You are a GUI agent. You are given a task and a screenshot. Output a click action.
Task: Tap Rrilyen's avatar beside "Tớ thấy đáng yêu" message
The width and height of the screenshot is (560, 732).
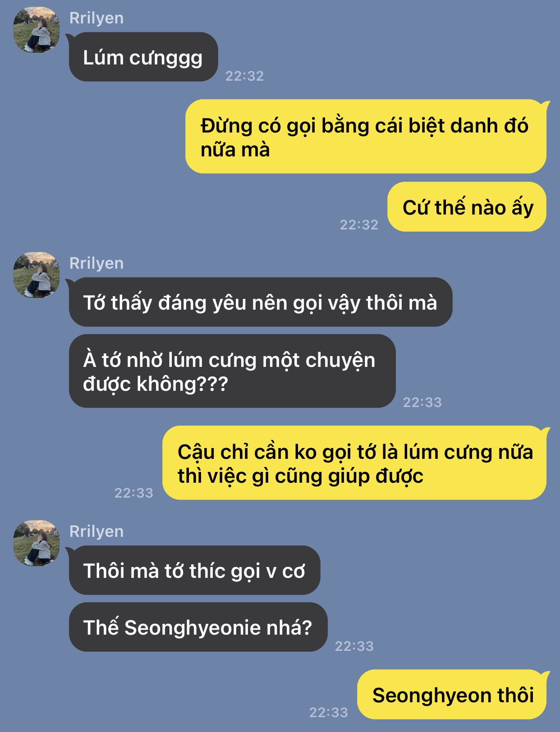tap(37, 275)
